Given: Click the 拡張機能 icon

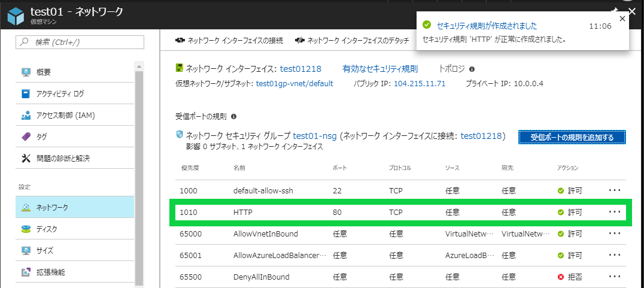Looking at the screenshot, I should pyautogui.click(x=26, y=272).
